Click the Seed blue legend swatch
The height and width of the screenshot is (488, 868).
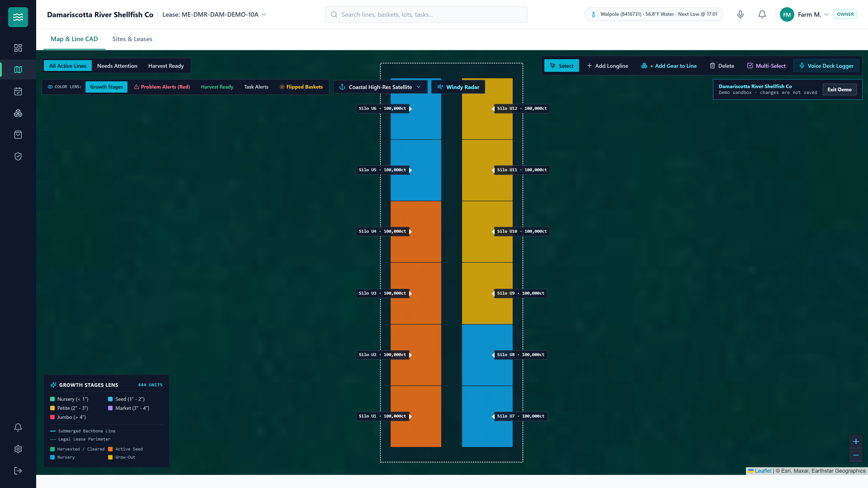click(x=110, y=399)
